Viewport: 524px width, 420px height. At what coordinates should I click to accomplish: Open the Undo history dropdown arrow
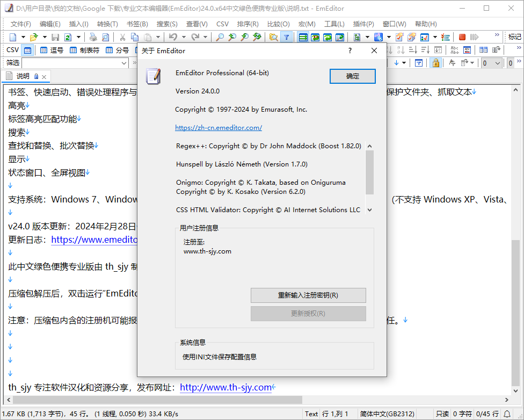(183, 37)
